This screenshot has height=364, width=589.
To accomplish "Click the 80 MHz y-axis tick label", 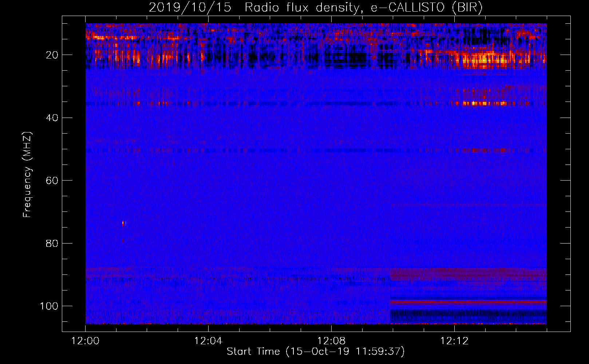I will (x=52, y=243).
